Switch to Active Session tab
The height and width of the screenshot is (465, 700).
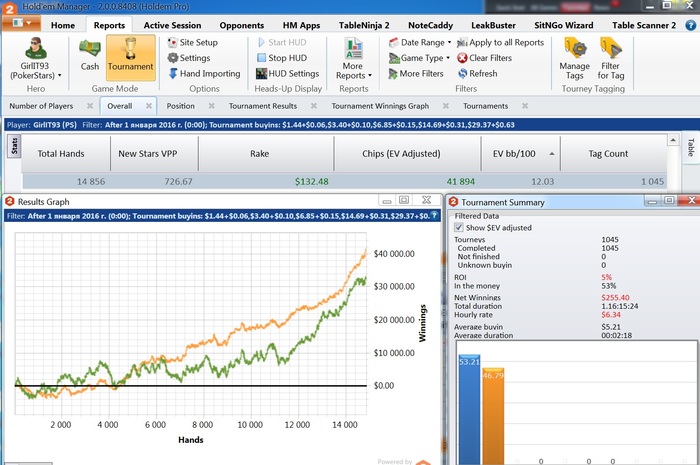point(172,25)
